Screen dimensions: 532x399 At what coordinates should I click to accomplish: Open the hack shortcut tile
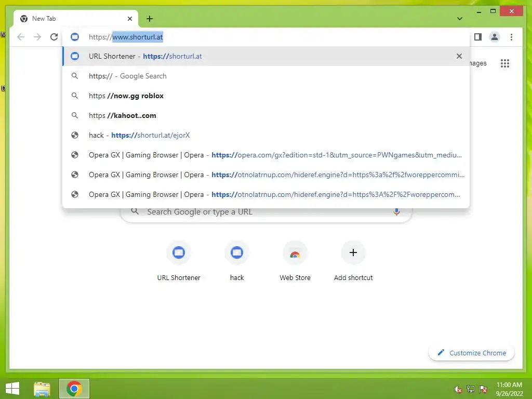[237, 261]
